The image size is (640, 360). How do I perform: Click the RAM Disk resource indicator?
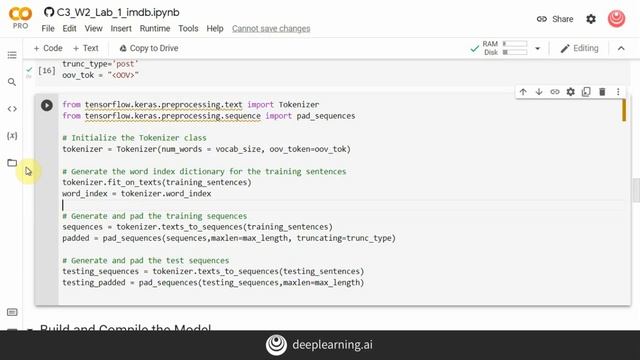coord(505,48)
